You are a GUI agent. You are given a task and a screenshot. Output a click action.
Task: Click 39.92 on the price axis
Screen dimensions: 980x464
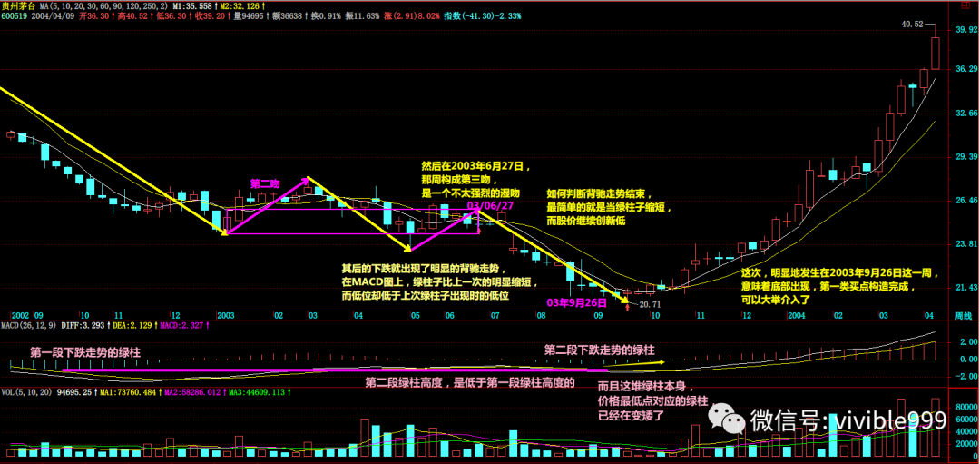pos(965,29)
